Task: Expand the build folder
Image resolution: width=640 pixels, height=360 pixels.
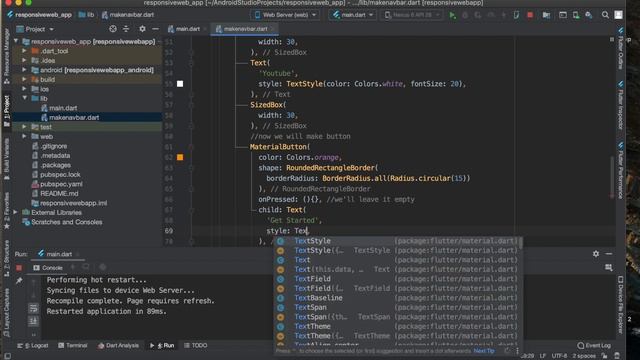Action: 25,80
